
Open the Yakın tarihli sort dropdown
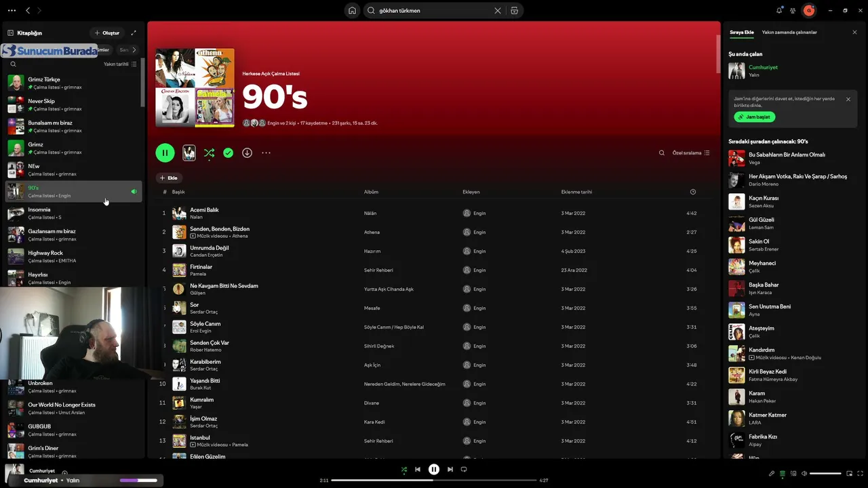click(120, 64)
